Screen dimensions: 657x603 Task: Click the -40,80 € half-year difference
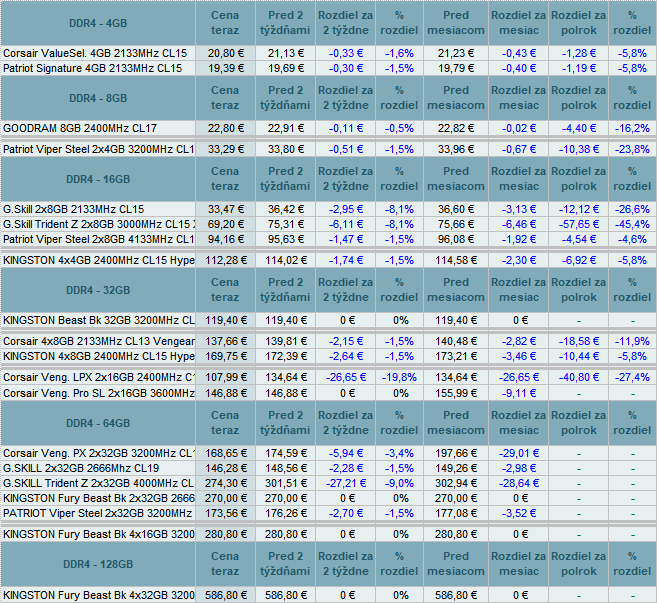[x=579, y=377]
